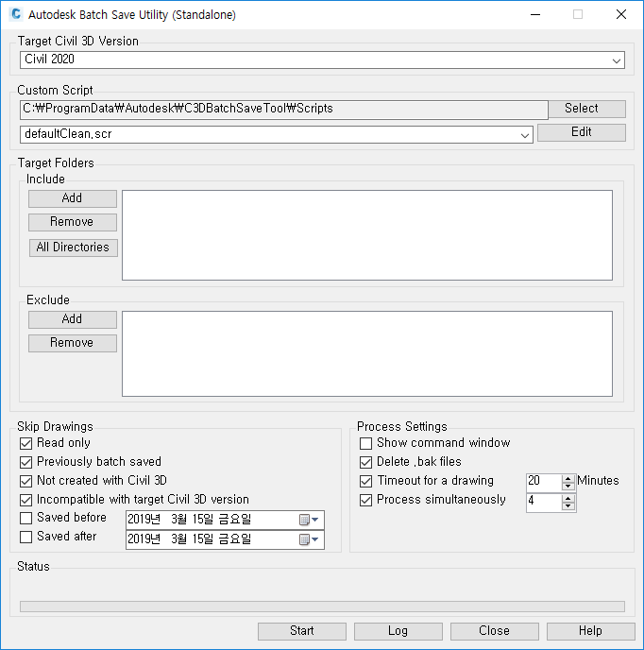Enable the Saved after checkbox
Screen dimensions: 644x650
click(x=25, y=537)
